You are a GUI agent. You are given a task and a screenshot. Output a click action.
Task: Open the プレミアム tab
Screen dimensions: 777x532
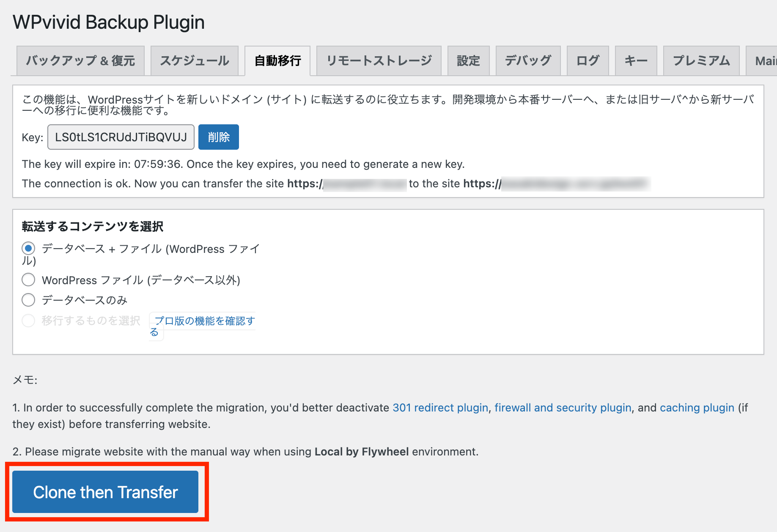(x=701, y=61)
